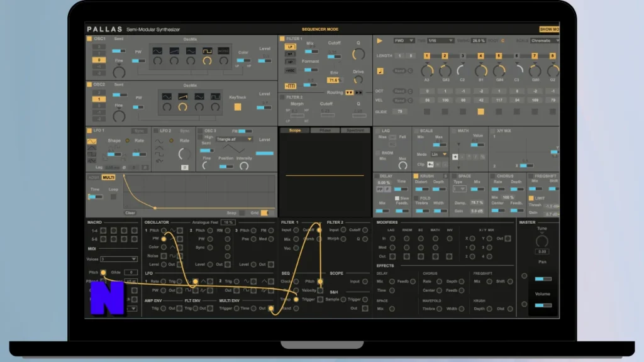Toggle Krush effect on/off square
644x362 pixels.
pos(416,176)
